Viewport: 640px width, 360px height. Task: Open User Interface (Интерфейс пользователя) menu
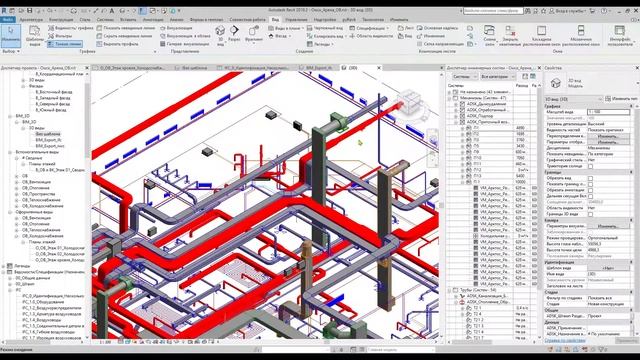[x=620, y=36]
